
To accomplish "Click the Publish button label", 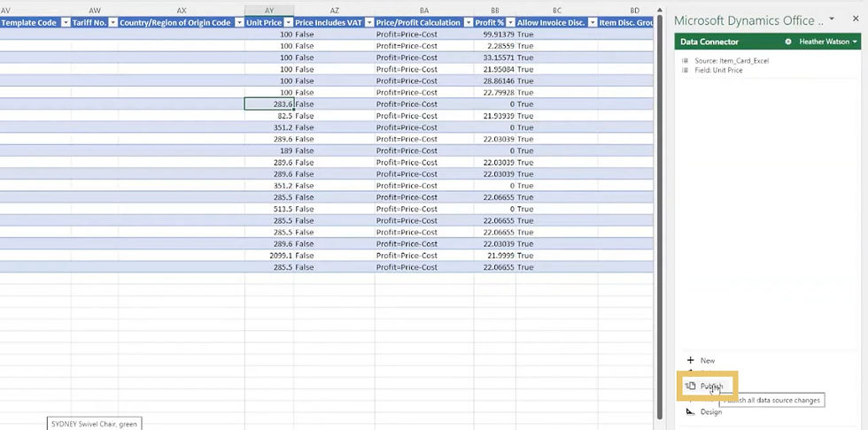I will coord(711,386).
